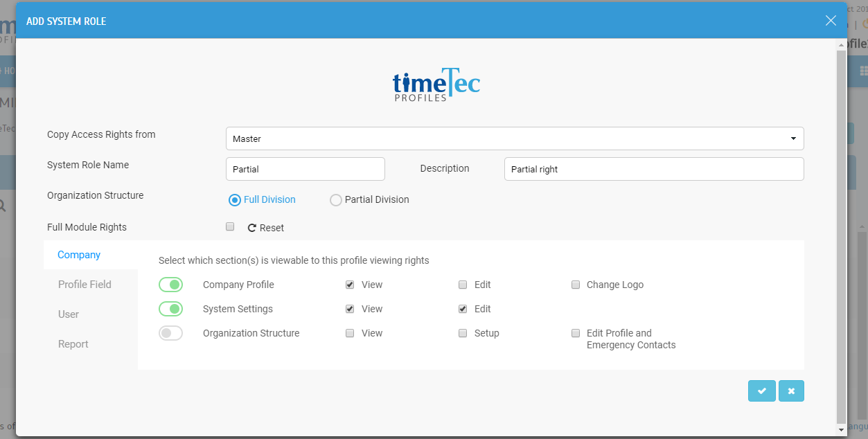Click the dialog vertical scrollbar
This screenshot has width=868, height=439.
(x=841, y=235)
